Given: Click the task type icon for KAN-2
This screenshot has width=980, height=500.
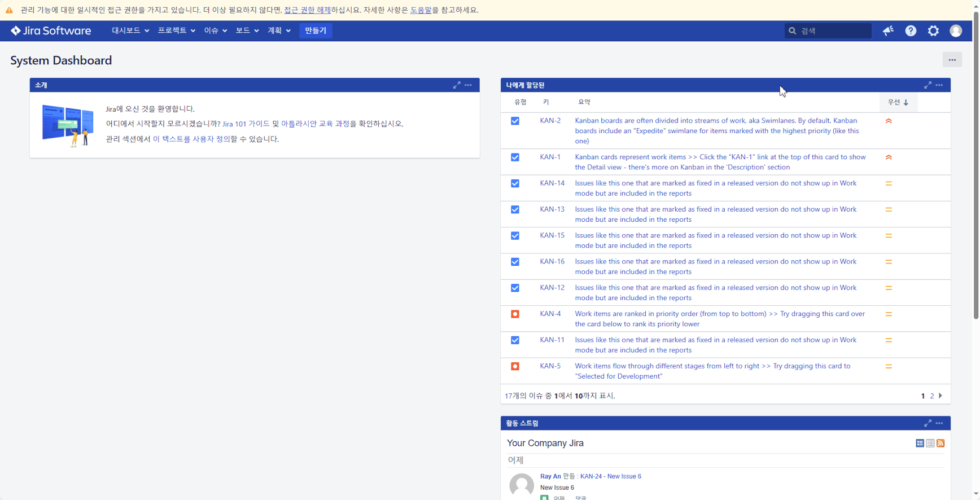Looking at the screenshot, I should pyautogui.click(x=515, y=121).
